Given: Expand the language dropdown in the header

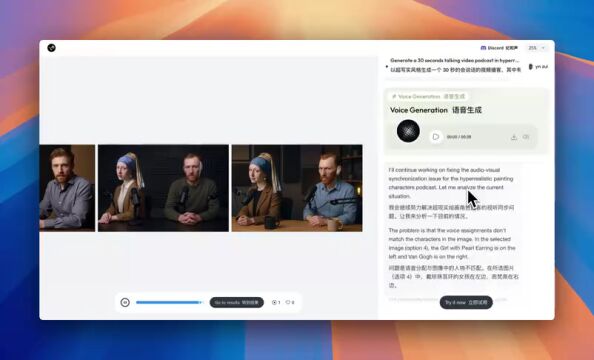Looking at the screenshot, I should coord(537,48).
